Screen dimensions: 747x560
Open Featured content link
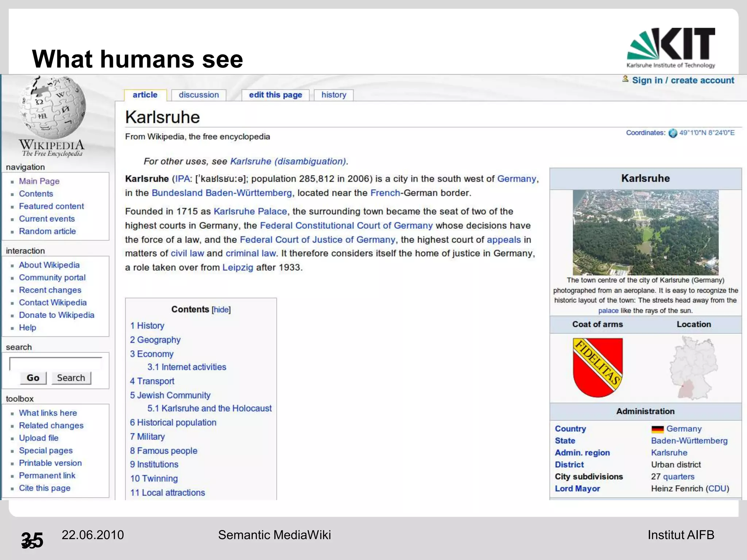pos(51,206)
